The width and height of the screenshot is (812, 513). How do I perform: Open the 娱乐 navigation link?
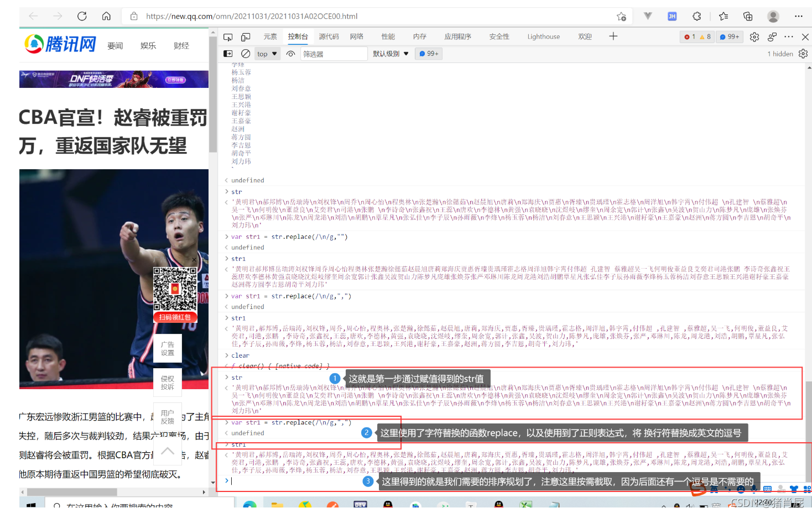148,46
